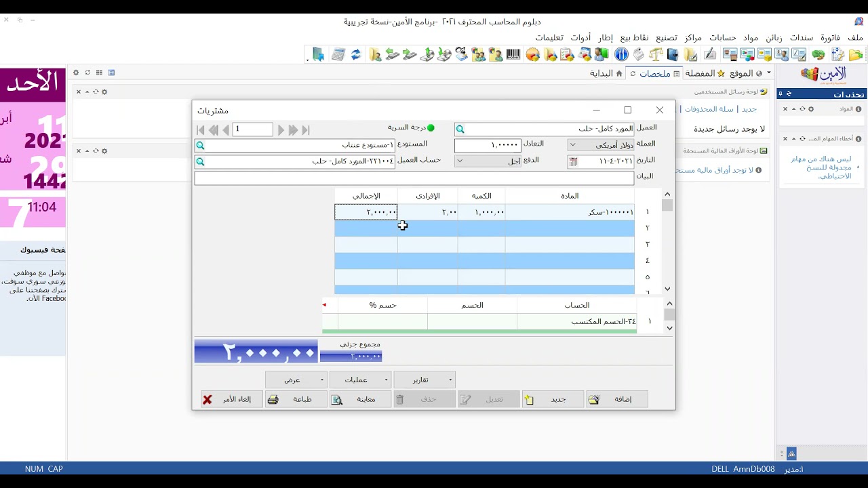Click the مجموع جزئي subtotal bar
868x488 pixels.
[x=351, y=357]
